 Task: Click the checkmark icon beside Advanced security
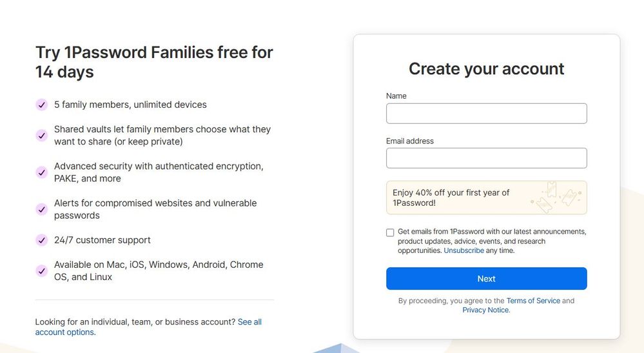tap(41, 172)
